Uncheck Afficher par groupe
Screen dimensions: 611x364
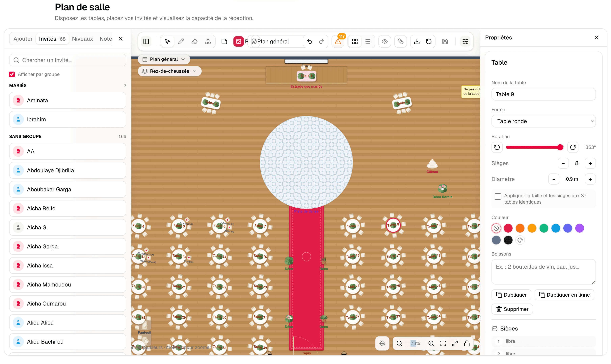(12, 74)
